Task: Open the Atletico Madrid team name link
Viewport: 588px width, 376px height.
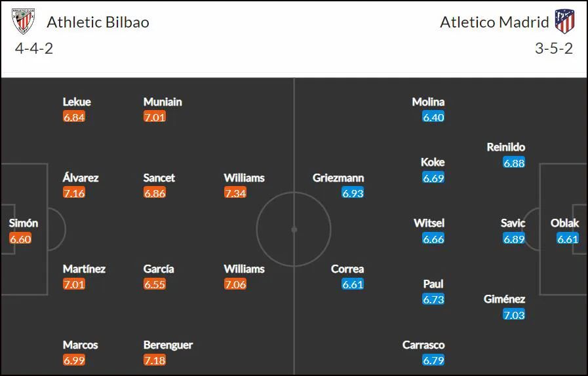Action: [x=494, y=22]
